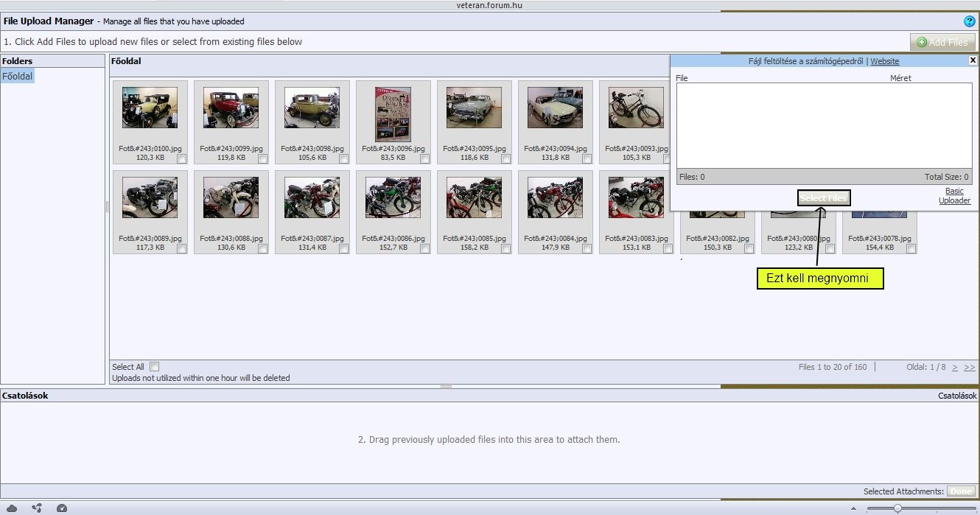This screenshot has width=980, height=515.
Task: Click the speed gauge icon in status bar
Action: pos(62,508)
